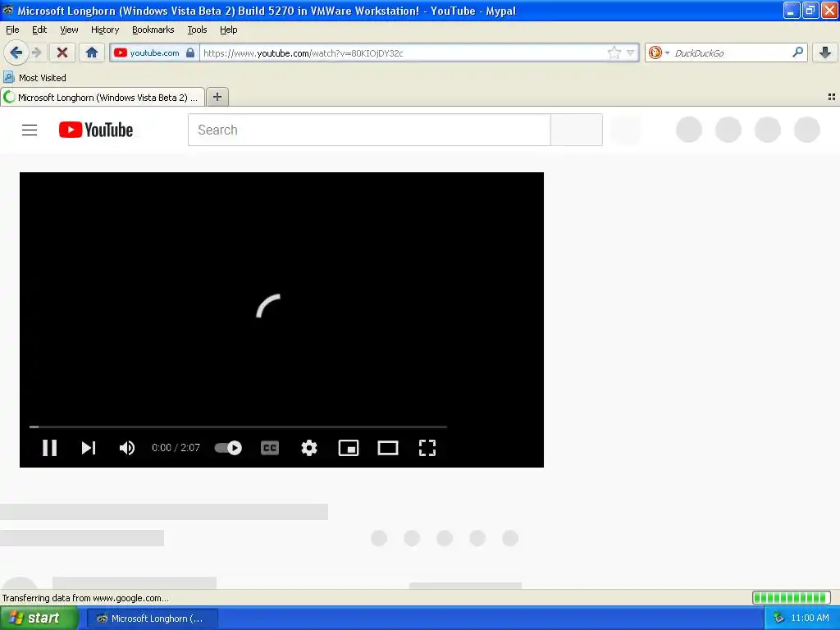The width and height of the screenshot is (840, 630).
Task: Click the video time 0:00 / 2:07
Action: tap(176, 448)
